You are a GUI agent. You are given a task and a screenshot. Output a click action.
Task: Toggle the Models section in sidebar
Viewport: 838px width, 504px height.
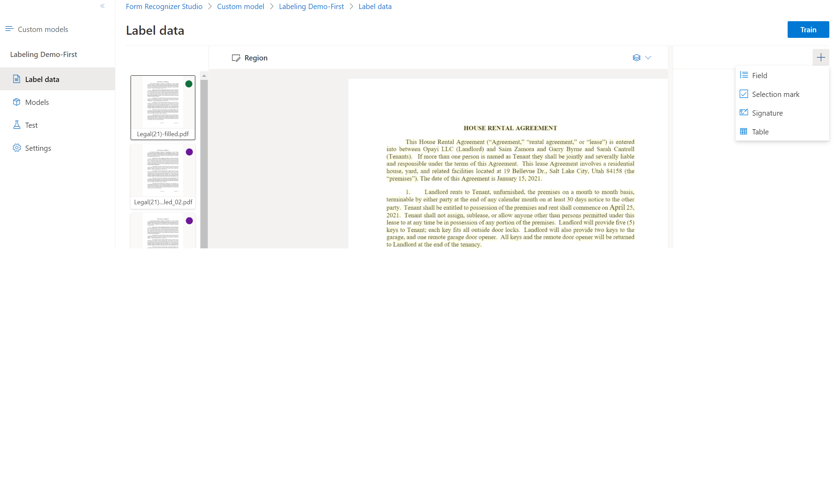[37, 102]
